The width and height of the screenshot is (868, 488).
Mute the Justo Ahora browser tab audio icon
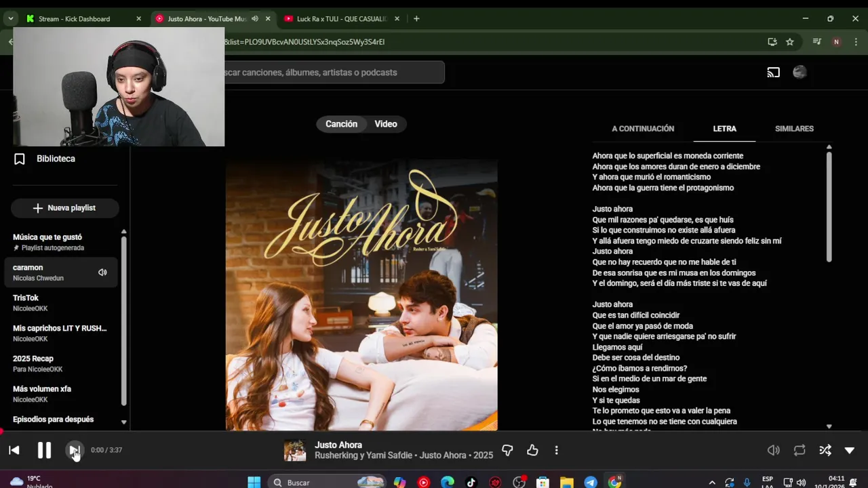[255, 19]
